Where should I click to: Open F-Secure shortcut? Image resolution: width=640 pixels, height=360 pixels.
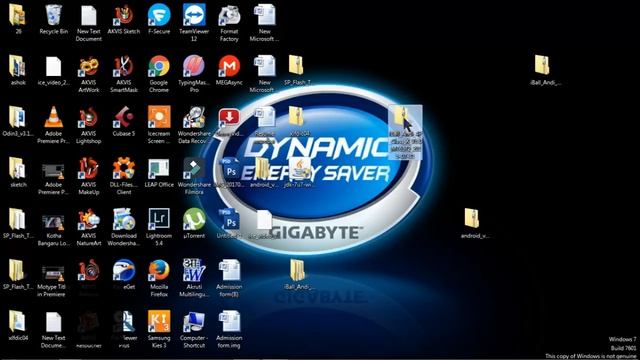(159, 16)
